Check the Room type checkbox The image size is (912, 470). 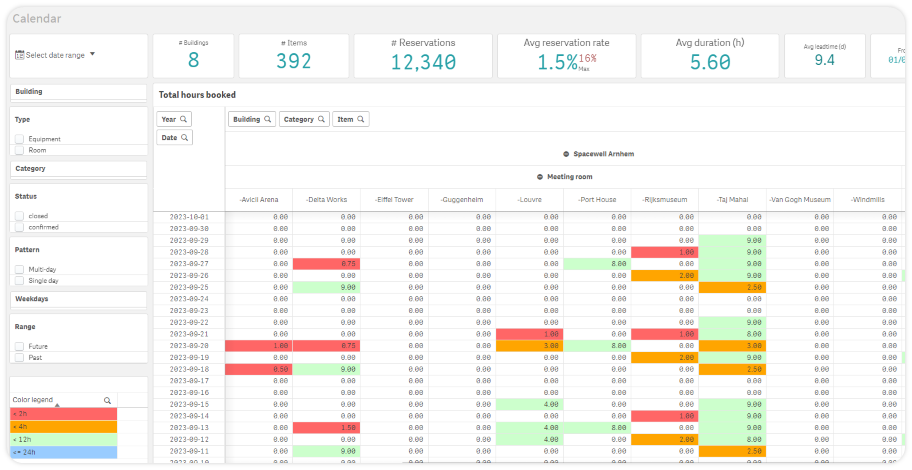tap(20, 150)
